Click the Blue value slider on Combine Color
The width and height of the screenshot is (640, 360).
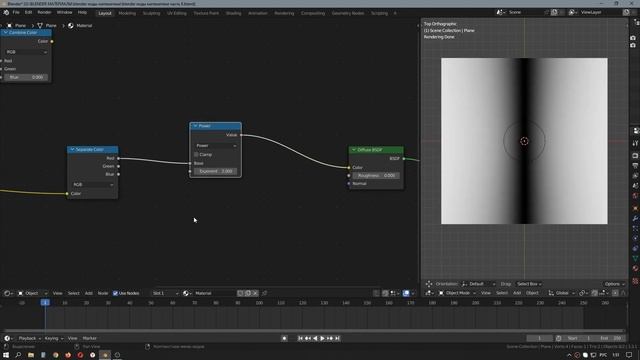26,77
